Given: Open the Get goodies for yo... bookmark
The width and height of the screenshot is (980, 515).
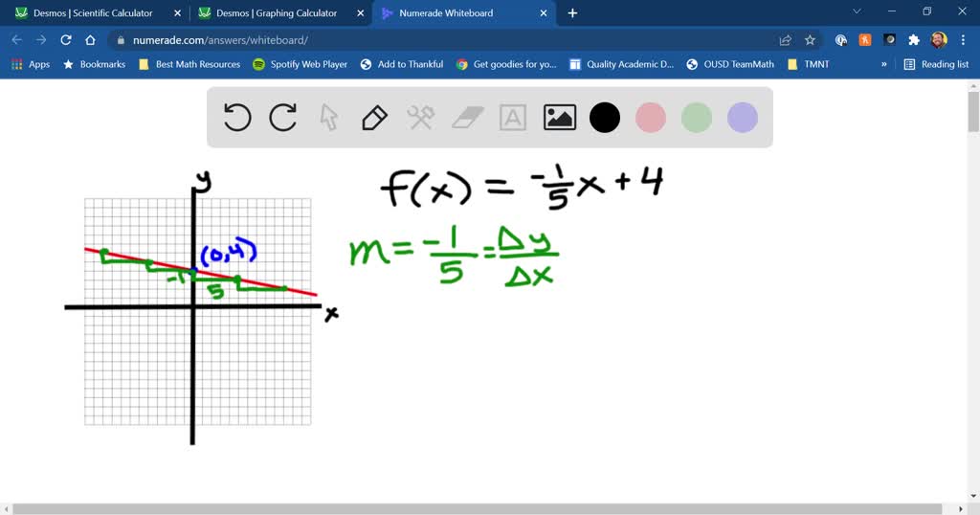Looking at the screenshot, I should 506,64.
